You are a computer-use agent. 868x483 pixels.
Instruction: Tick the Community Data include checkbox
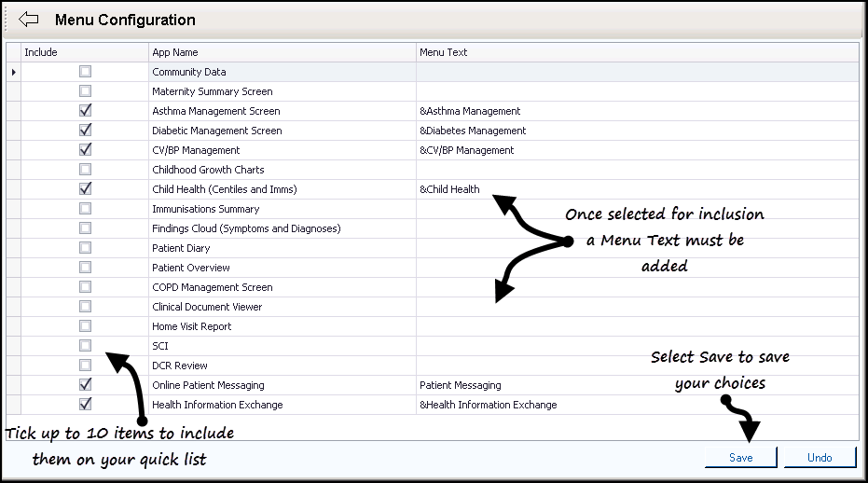pyautogui.click(x=86, y=72)
